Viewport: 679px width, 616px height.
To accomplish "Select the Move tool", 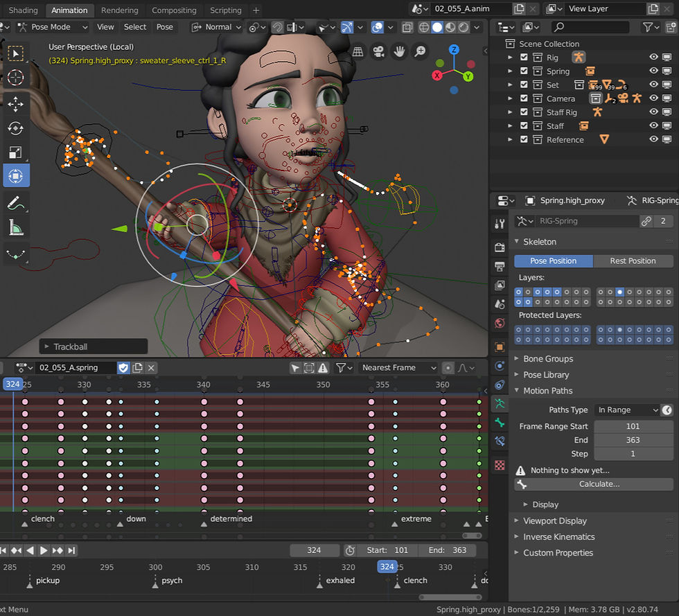I will pos(16,104).
